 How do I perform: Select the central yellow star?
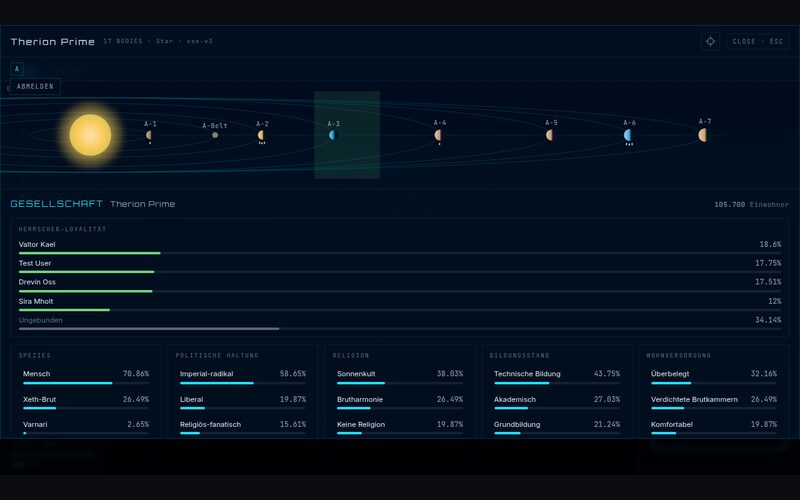point(90,135)
